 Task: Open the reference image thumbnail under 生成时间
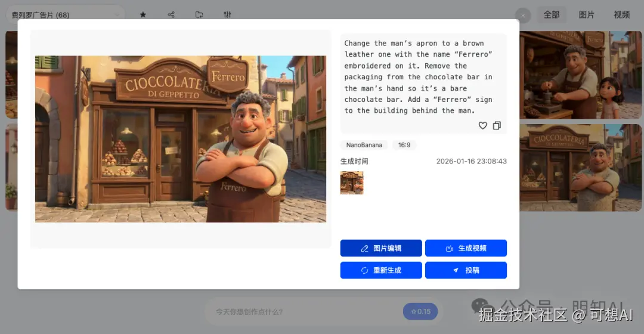[x=352, y=183]
